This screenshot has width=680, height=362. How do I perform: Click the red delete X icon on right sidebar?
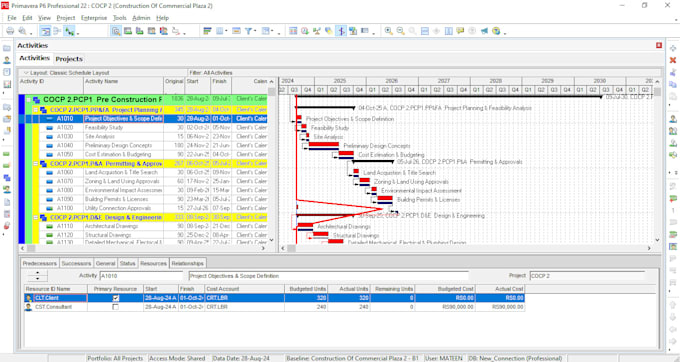point(673,60)
